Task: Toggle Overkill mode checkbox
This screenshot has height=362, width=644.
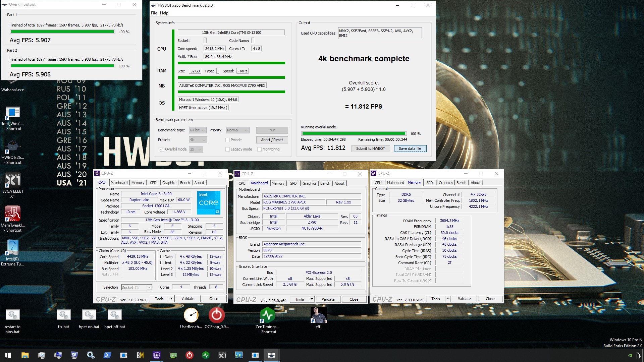Action: pyautogui.click(x=162, y=149)
